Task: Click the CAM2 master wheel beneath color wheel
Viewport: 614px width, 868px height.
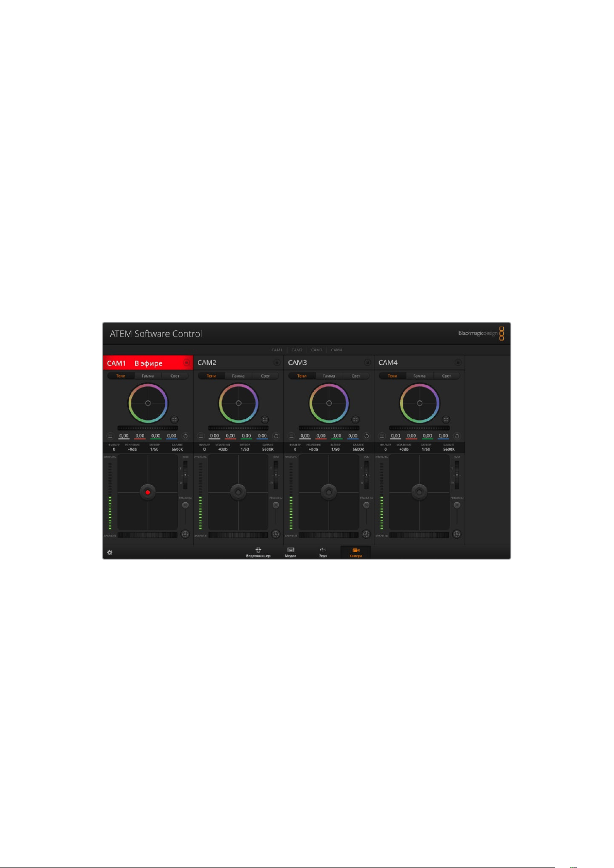Action: click(x=238, y=428)
